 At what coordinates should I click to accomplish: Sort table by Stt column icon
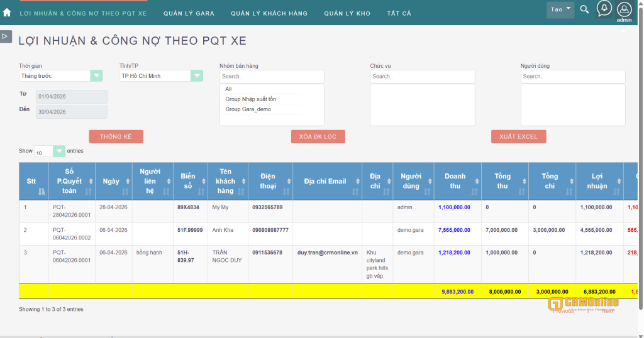(42, 191)
